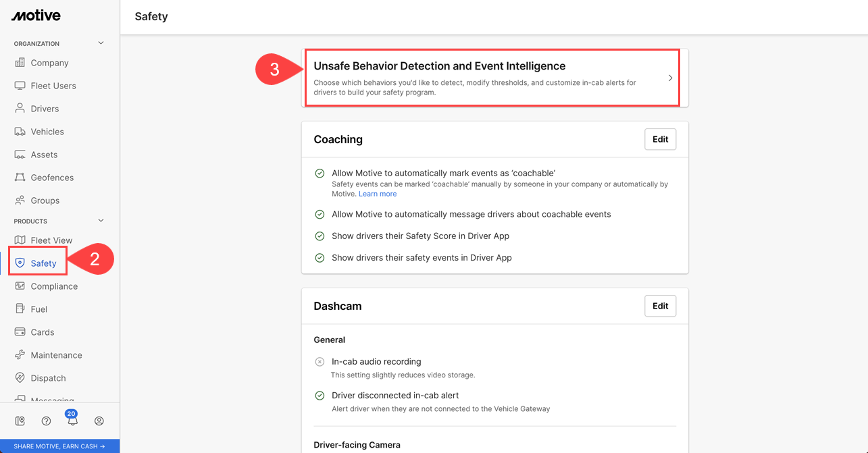Viewport: 868px width, 453px height.
Task: Click the Driver-facing Camera heading
Action: click(x=357, y=445)
